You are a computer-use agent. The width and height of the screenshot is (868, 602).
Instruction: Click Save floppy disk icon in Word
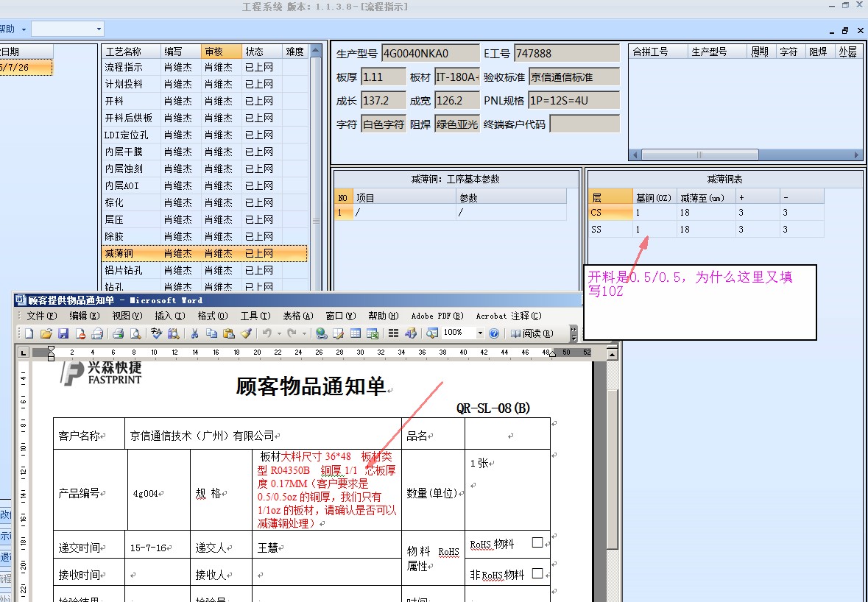pos(63,333)
